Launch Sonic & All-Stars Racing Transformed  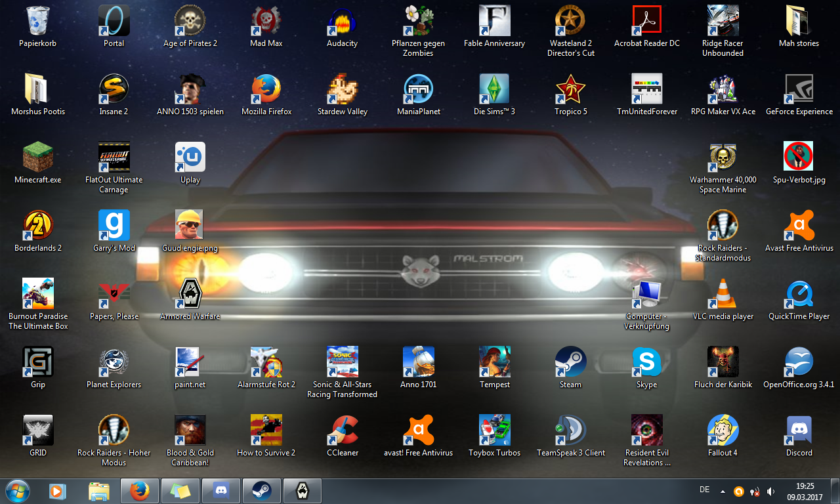343,362
